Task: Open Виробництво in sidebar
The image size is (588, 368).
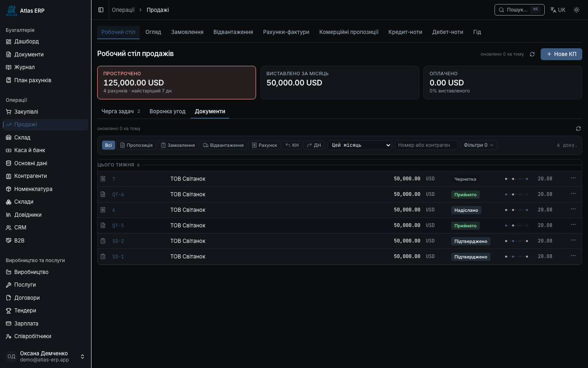Action: pyautogui.click(x=45, y=272)
